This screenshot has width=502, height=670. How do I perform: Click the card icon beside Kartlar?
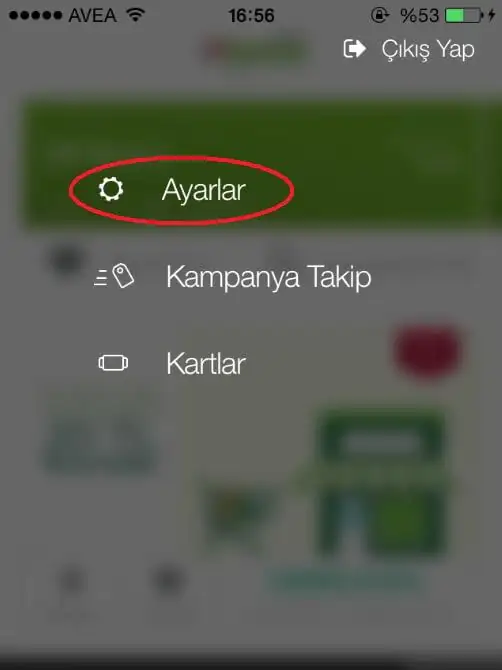[x=113, y=363]
